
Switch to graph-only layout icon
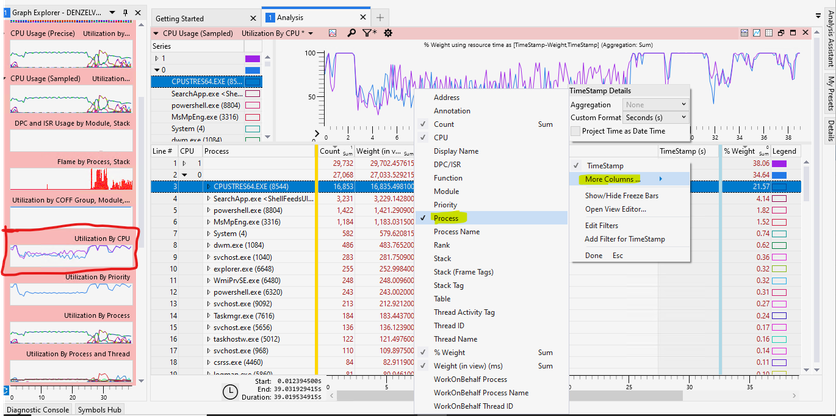756,33
